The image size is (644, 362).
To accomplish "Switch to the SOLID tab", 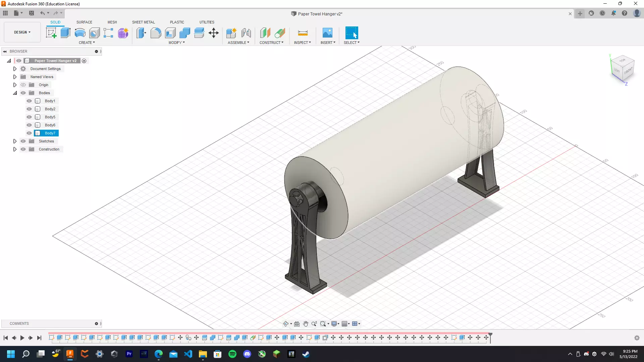I will [x=55, y=22].
